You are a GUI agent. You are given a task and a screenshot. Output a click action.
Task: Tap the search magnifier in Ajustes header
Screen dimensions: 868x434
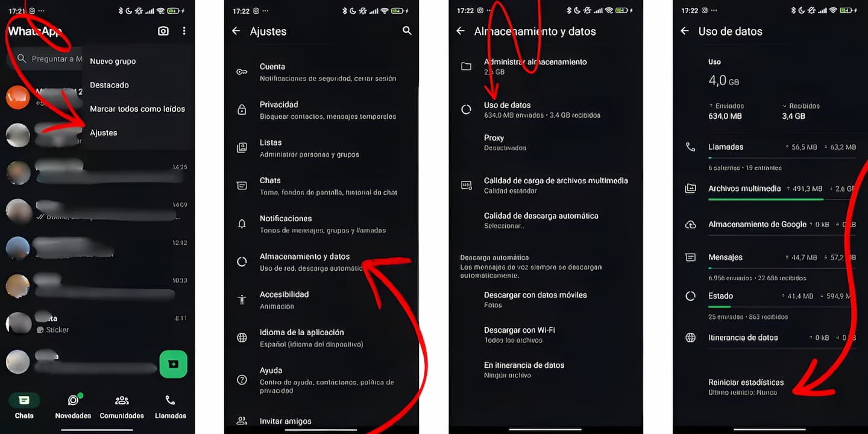click(407, 31)
